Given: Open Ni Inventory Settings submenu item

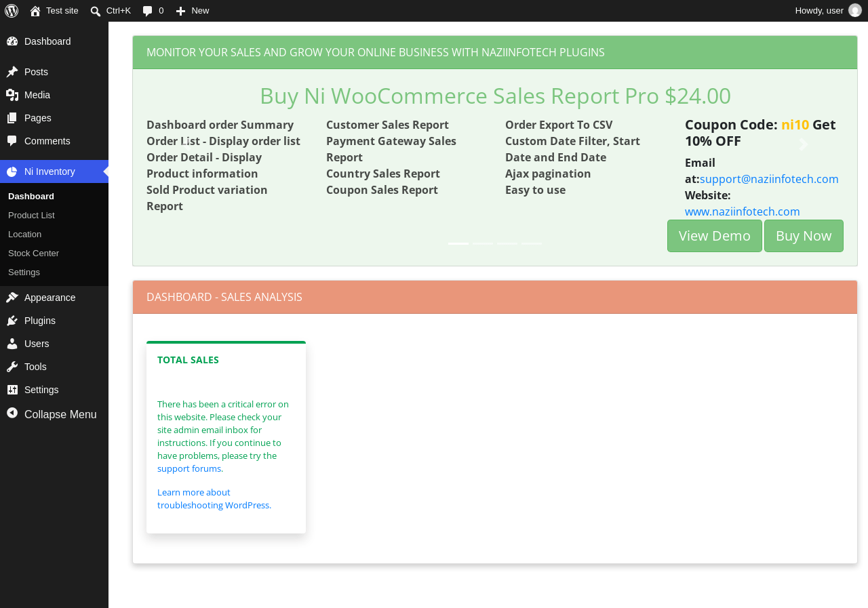Looking at the screenshot, I should (24, 272).
